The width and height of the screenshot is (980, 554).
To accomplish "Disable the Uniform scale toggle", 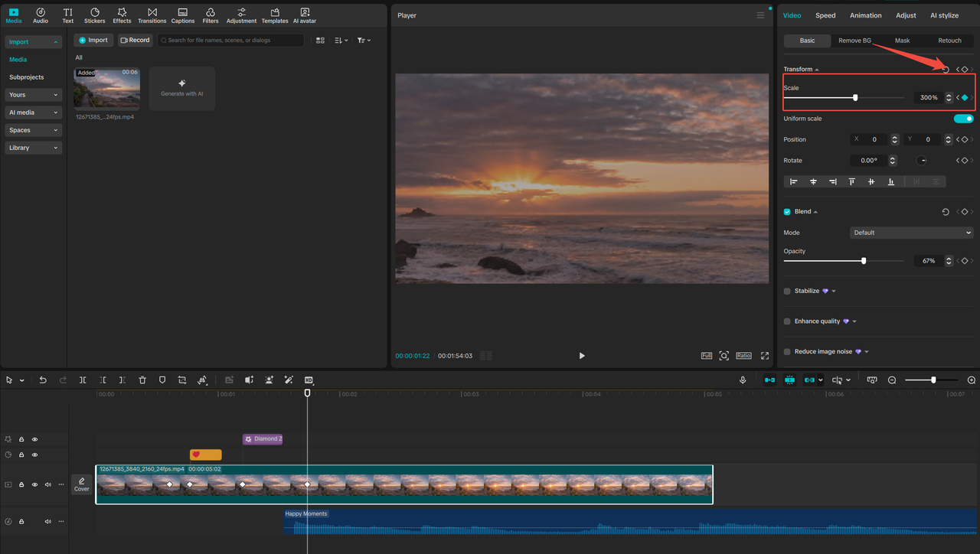I will (x=963, y=119).
